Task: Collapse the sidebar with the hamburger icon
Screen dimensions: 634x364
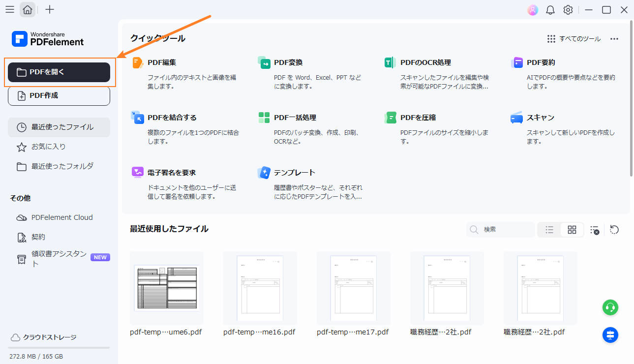Action: point(9,9)
